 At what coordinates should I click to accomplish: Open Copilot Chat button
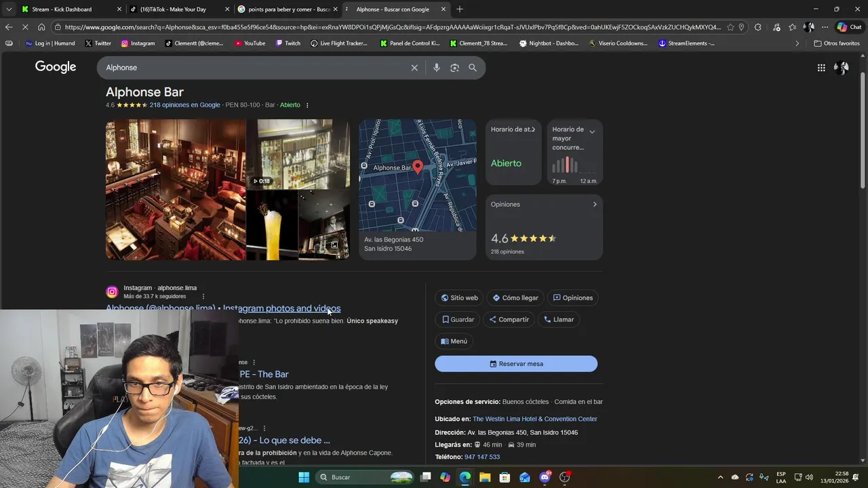850,27
